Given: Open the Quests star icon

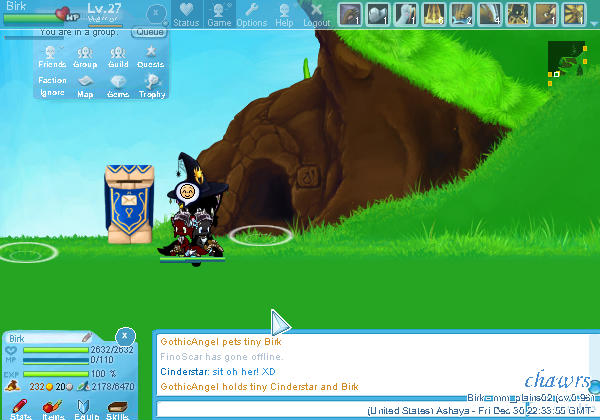Looking at the screenshot, I should tap(150, 56).
